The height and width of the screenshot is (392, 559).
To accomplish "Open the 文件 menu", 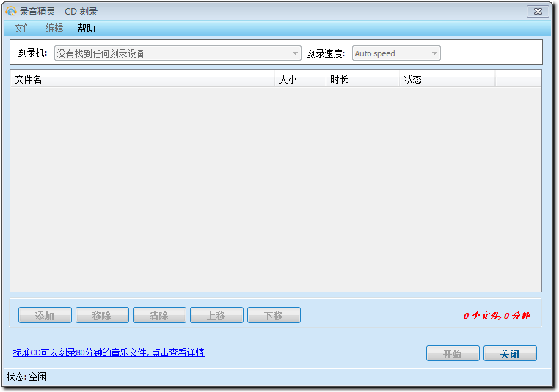I will (x=23, y=28).
